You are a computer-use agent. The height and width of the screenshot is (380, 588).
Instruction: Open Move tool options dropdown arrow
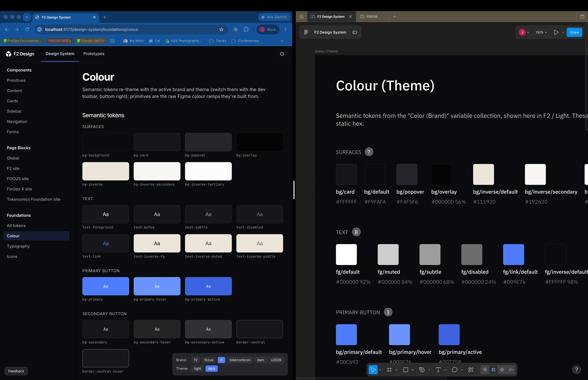coord(380,370)
